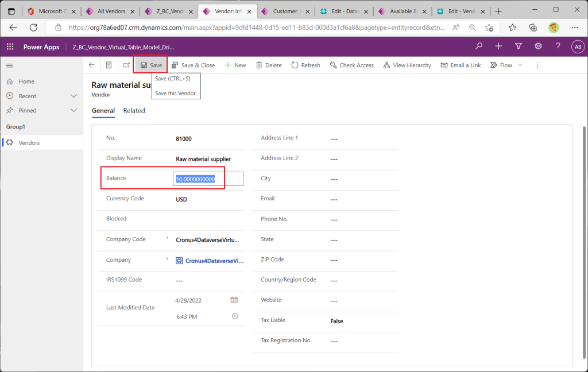Image resolution: width=588 pixels, height=372 pixels.
Task: Click Check Access
Action: pyautogui.click(x=352, y=65)
